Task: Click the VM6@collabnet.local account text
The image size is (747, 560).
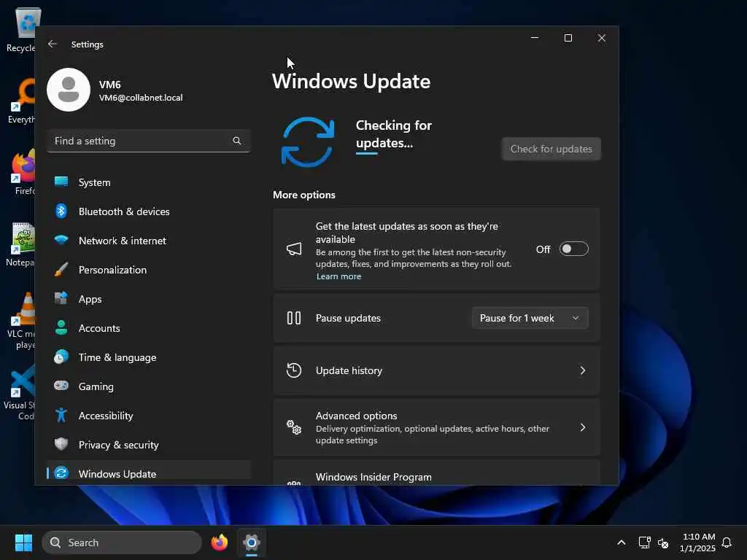Action: [141, 98]
